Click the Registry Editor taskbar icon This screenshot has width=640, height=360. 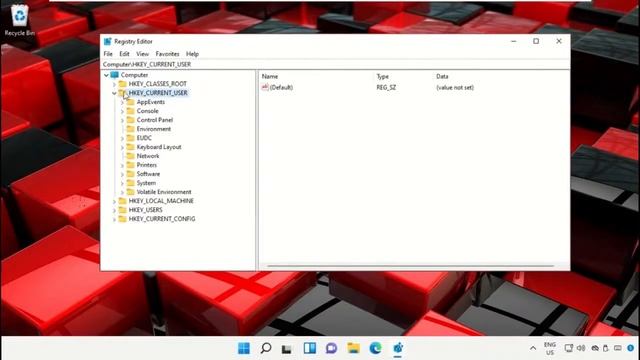click(398, 348)
